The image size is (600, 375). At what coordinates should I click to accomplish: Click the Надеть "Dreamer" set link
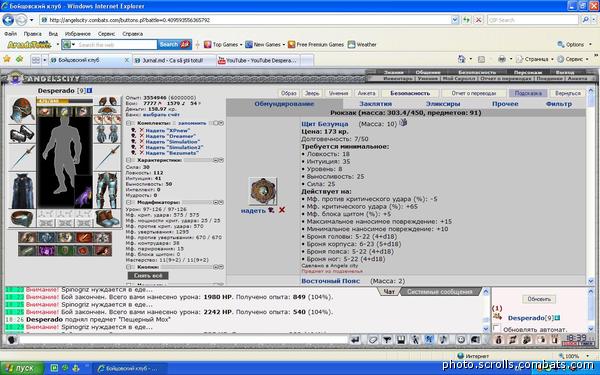[x=170, y=136]
